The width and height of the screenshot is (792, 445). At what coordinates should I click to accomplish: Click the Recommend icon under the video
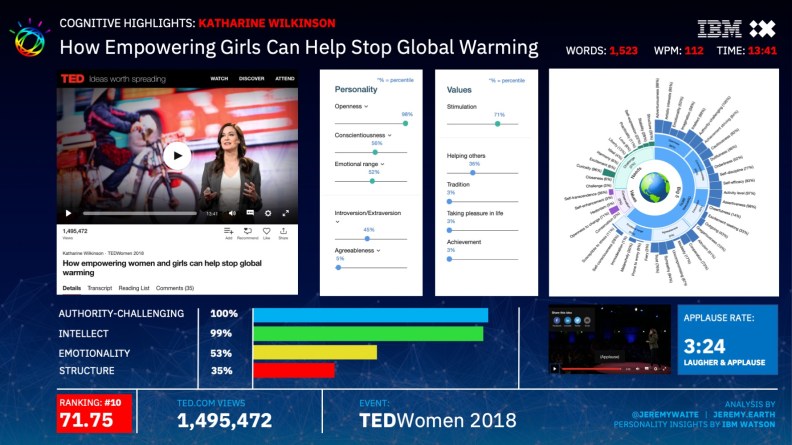point(247,231)
